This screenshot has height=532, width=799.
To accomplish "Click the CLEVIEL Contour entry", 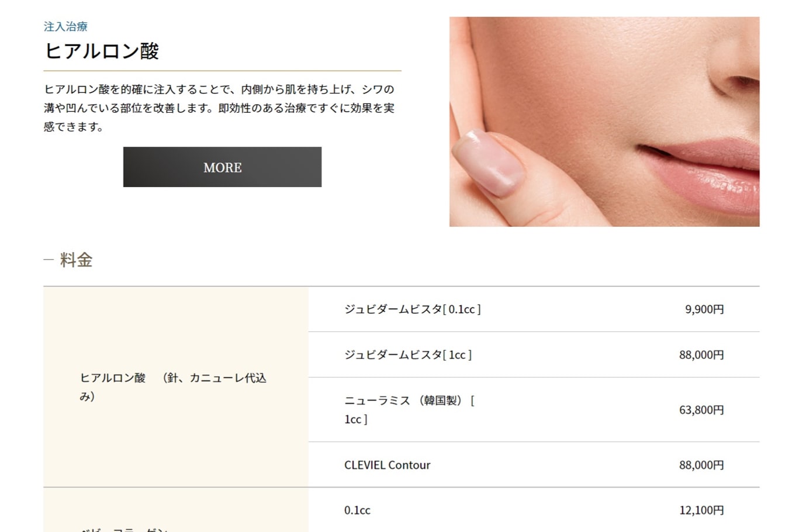I will pyautogui.click(x=387, y=465).
